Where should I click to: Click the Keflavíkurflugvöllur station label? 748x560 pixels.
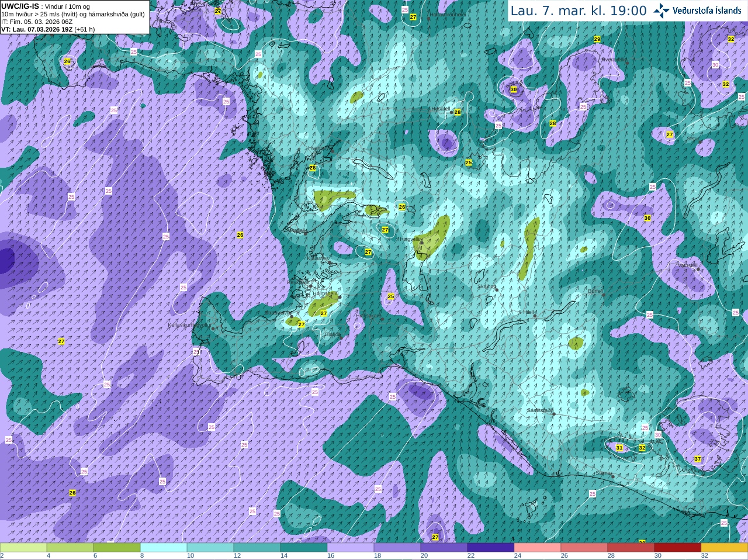click(x=189, y=325)
